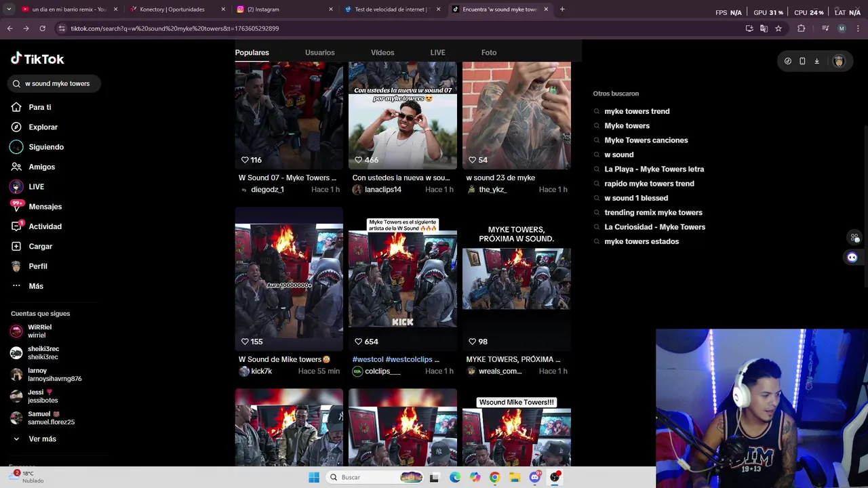Click the TikTok search field
This screenshot has height=488, width=868.
click(54, 83)
